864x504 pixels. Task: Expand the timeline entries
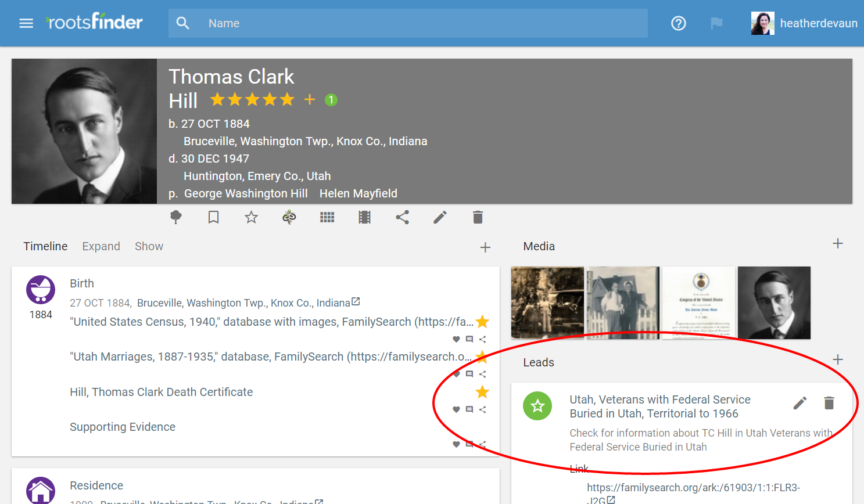101,246
